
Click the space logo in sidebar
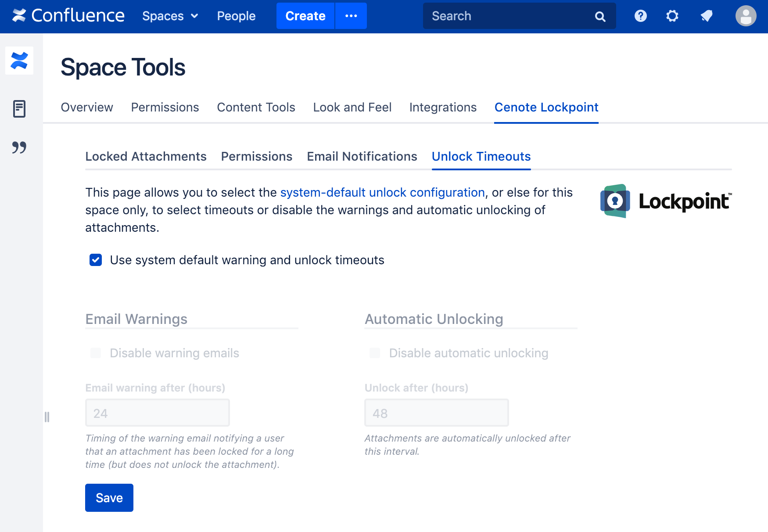pyautogui.click(x=19, y=61)
